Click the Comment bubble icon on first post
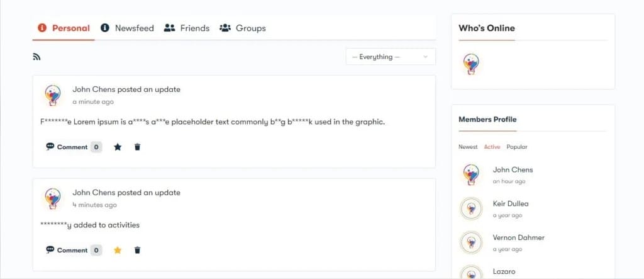Screen dimensions: 644x279 [50, 147]
